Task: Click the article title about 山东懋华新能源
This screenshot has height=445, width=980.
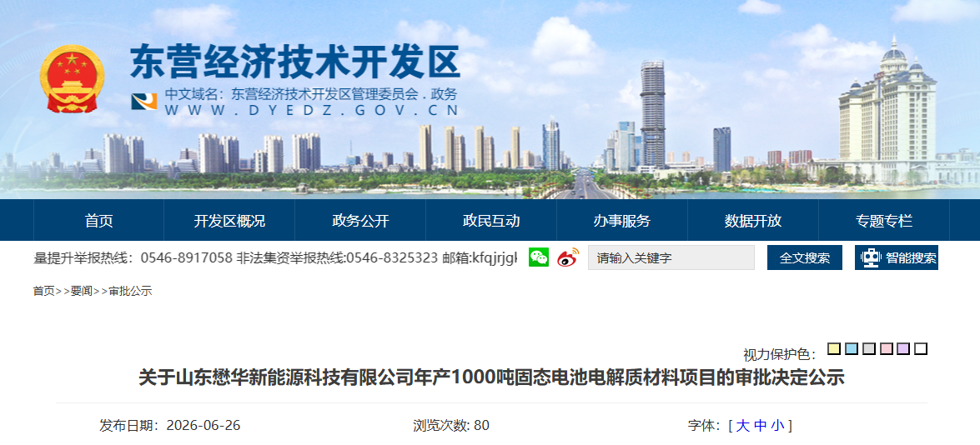Action: tap(491, 378)
